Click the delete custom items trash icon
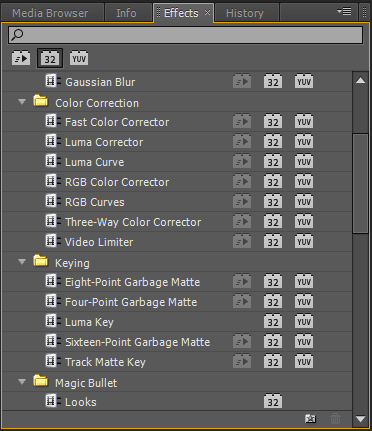 (335, 419)
